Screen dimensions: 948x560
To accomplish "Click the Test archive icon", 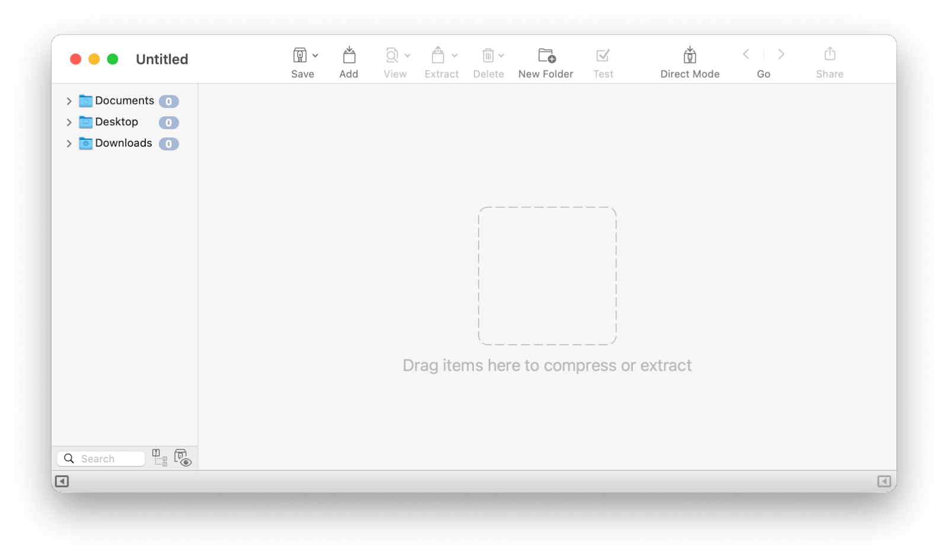I will 603,55.
